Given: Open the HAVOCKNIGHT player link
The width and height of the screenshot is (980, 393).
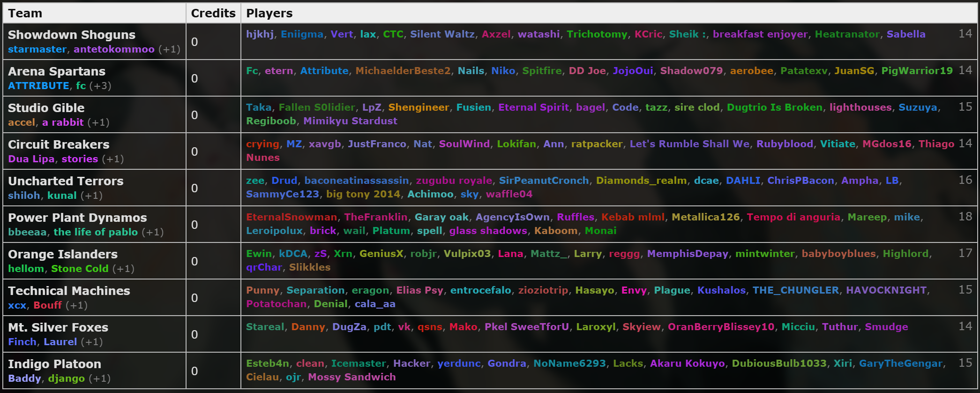Looking at the screenshot, I should click(886, 290).
